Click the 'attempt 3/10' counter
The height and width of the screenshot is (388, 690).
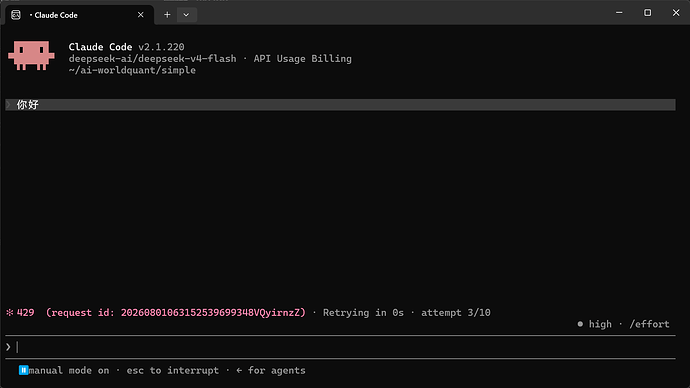click(455, 312)
